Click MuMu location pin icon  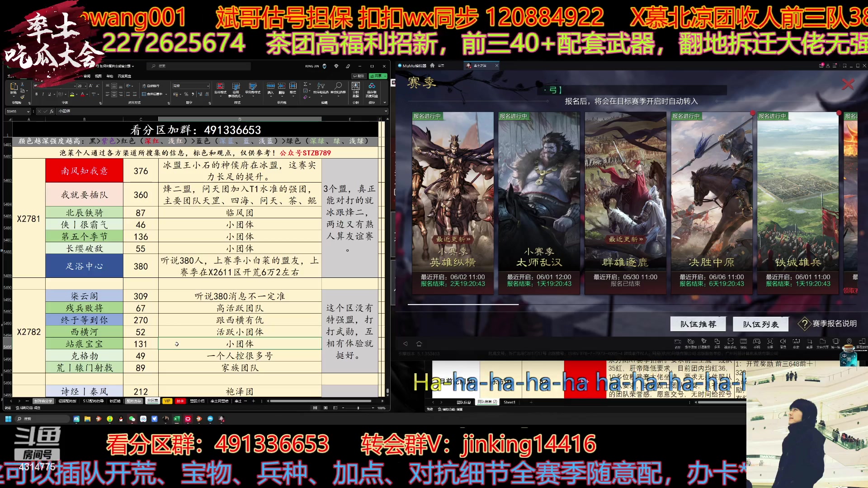(849, 342)
